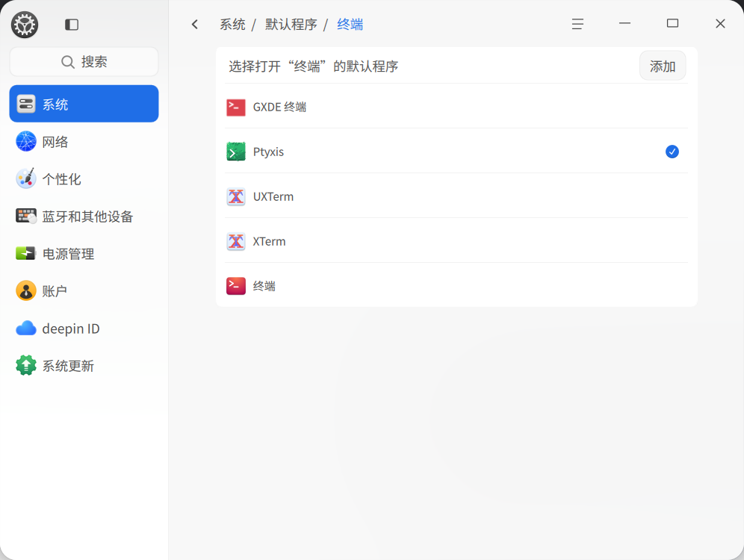This screenshot has width=744, height=560.
Task: Click the Ptyxis green terminal icon
Action: pos(236,152)
